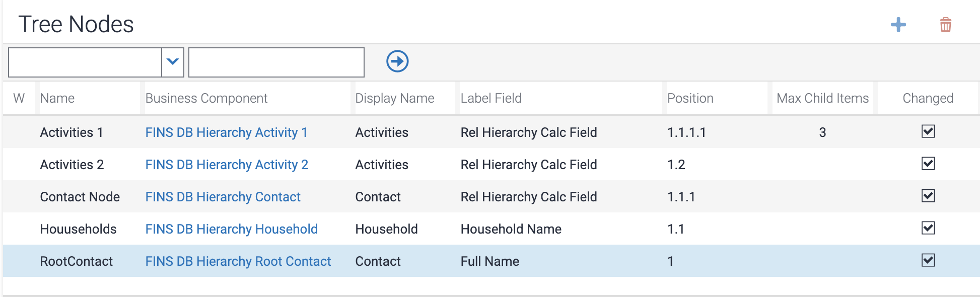This screenshot has width=980, height=297.
Task: Click the trash can delete icon
Action: pyautogui.click(x=945, y=25)
